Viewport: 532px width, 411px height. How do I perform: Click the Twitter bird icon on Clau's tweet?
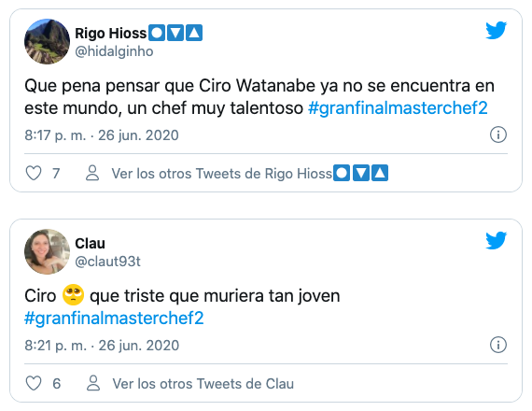(496, 240)
